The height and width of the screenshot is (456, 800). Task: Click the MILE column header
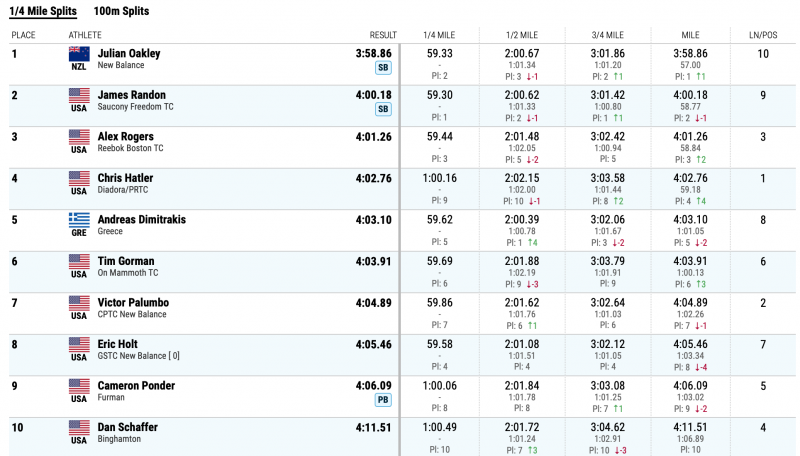(690, 35)
